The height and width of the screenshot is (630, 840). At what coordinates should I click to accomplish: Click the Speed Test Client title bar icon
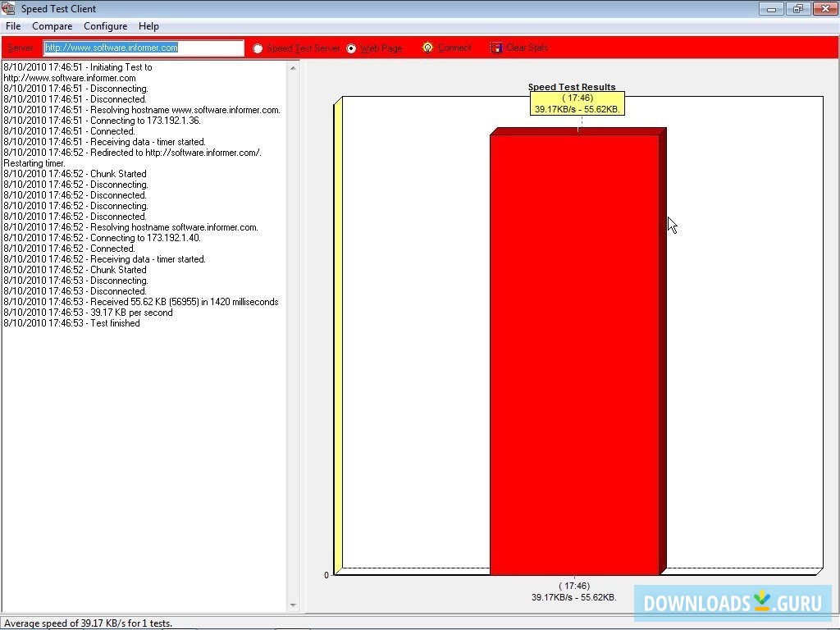point(8,8)
